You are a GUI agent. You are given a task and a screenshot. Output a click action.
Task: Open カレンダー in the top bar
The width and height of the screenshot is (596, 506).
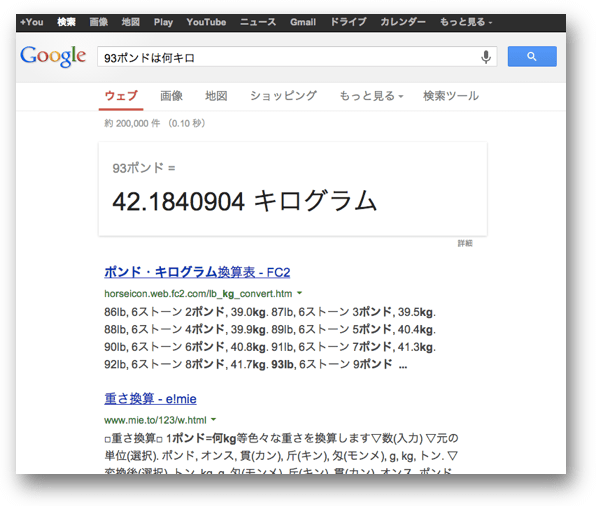pyautogui.click(x=403, y=22)
